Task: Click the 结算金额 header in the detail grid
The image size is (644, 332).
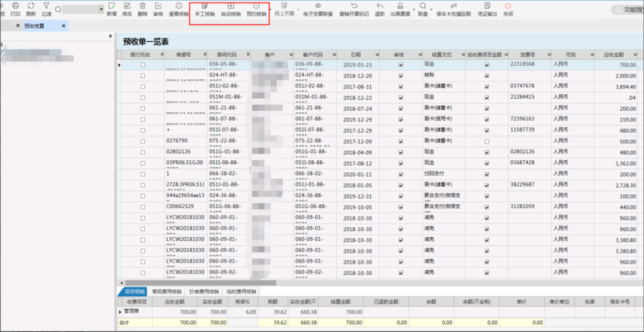Action: 341,302
